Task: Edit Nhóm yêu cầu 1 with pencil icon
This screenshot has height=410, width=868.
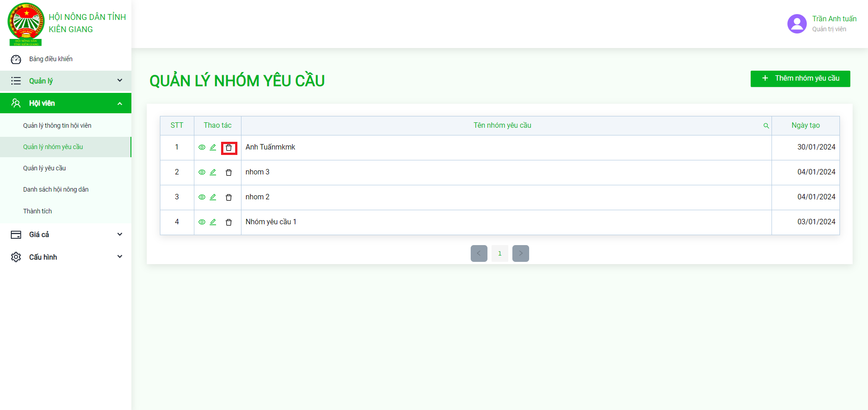Action: tap(213, 222)
